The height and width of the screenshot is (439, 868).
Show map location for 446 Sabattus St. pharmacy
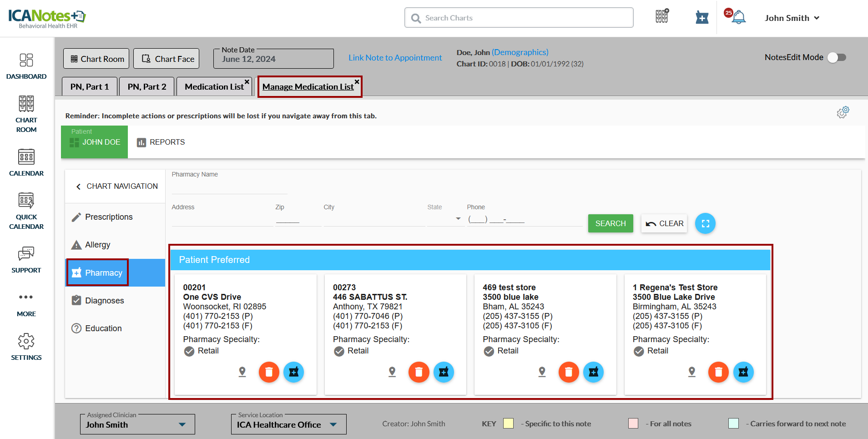(392, 372)
